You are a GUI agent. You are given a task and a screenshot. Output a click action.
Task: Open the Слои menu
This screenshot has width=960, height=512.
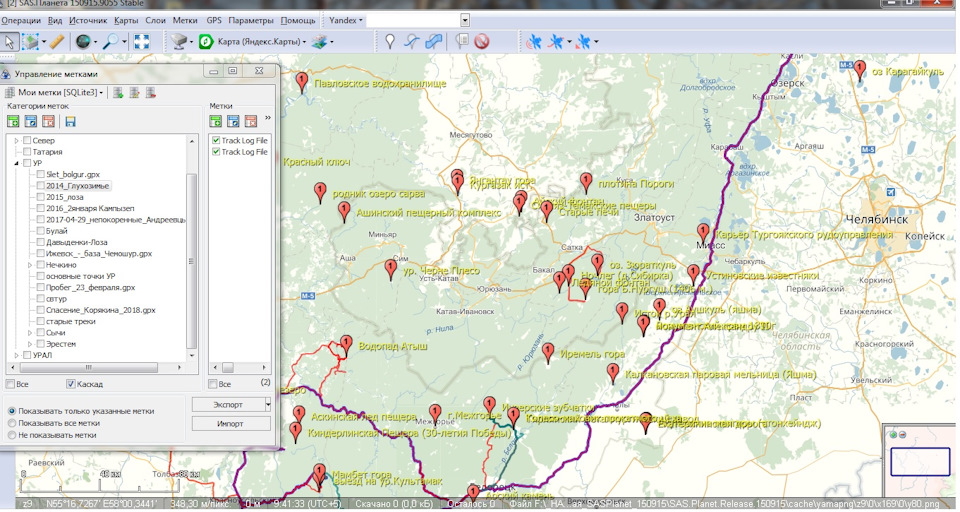tap(156, 20)
